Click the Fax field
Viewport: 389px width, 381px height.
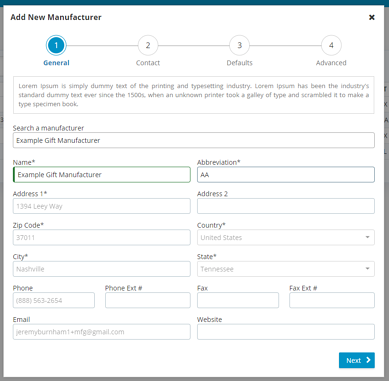tap(238, 300)
